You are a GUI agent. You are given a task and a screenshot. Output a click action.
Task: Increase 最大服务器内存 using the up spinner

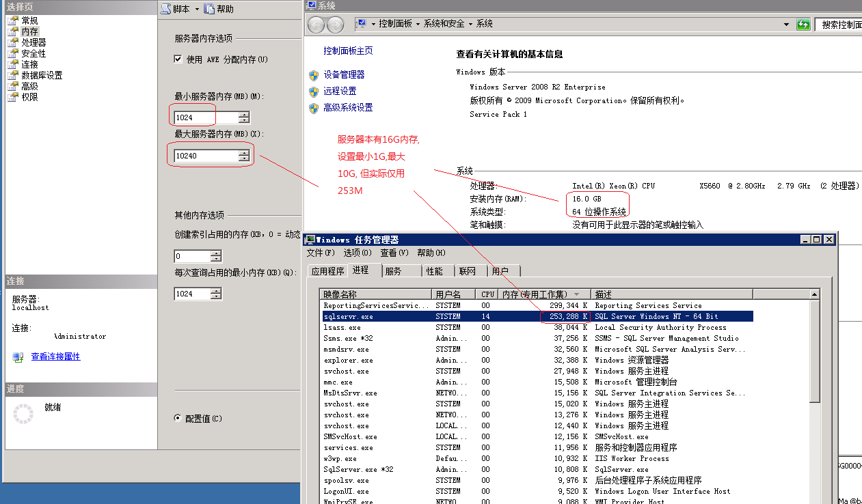244,153
